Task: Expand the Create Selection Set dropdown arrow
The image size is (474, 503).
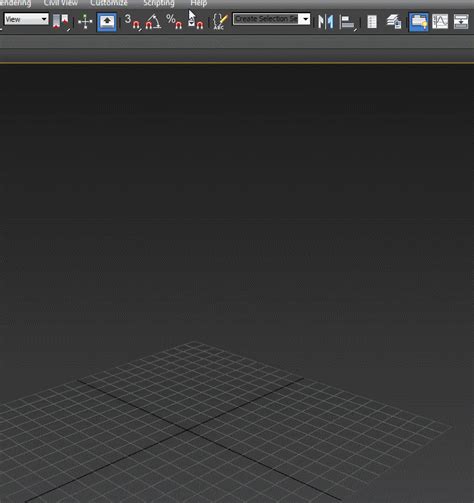Action: click(305, 19)
